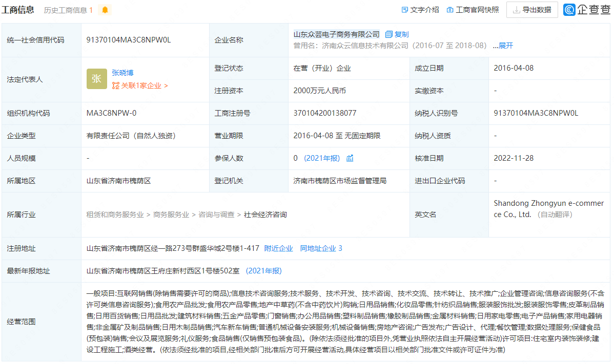Click the orange bell notification icon
The image size is (614, 364).
pyautogui.click(x=105, y=10)
